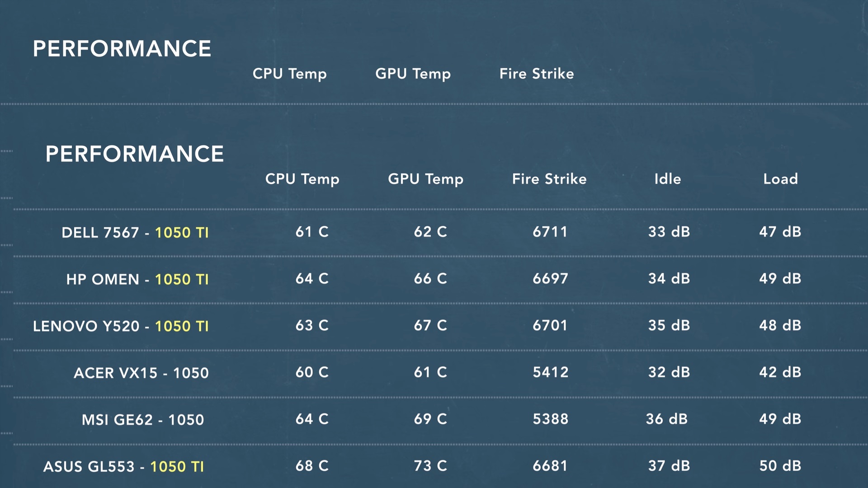This screenshot has width=868, height=488.
Task: Select the Fire Strike score 5388
Action: click(x=551, y=419)
